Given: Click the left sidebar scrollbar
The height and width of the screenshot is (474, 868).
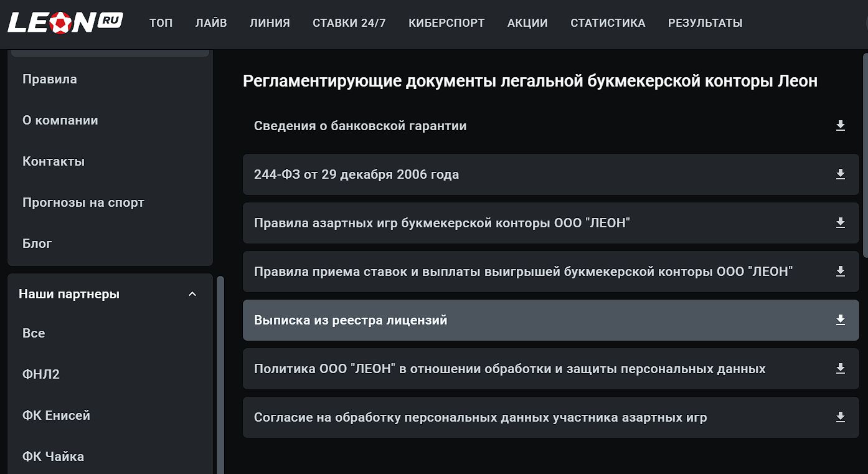Looking at the screenshot, I should tap(220, 375).
